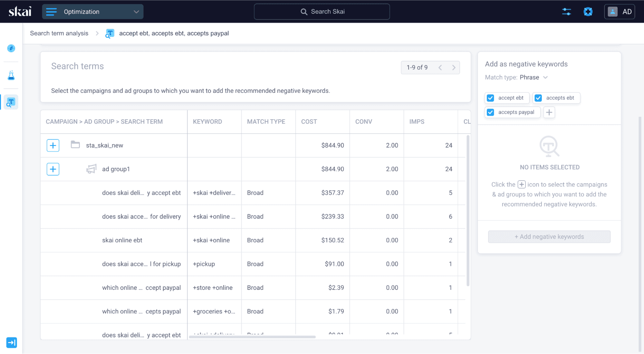Go to previous page of search terms

click(440, 67)
